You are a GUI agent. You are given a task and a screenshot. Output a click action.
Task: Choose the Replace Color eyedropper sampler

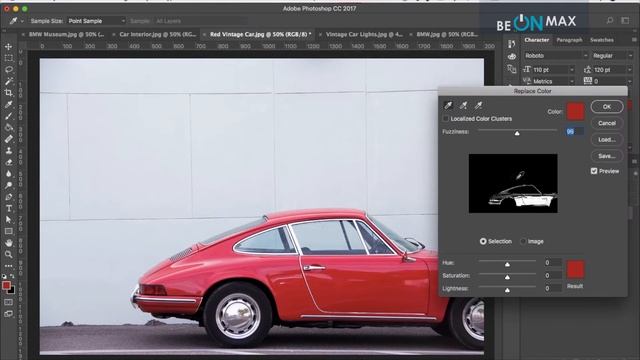(x=448, y=106)
